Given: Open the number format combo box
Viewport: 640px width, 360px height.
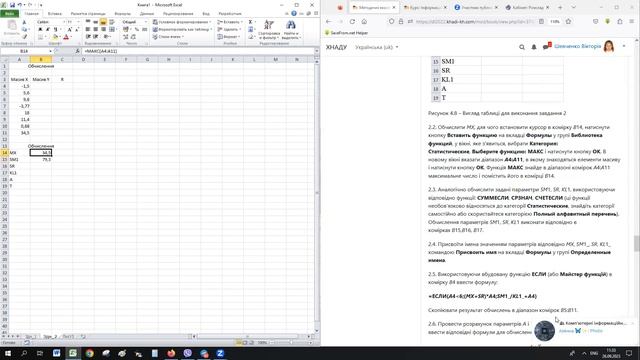Looking at the screenshot, I should [135, 22].
